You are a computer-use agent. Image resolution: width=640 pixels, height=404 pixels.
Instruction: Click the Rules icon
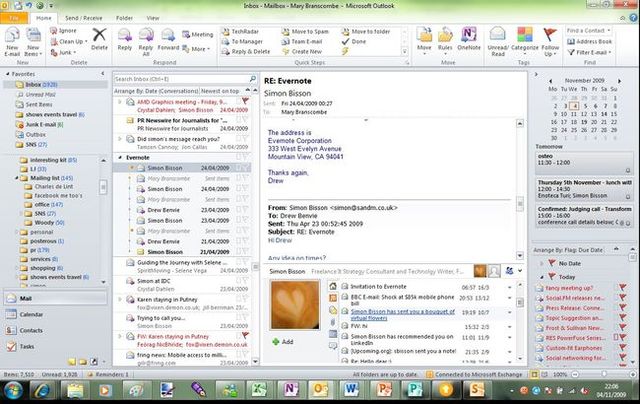(445, 35)
